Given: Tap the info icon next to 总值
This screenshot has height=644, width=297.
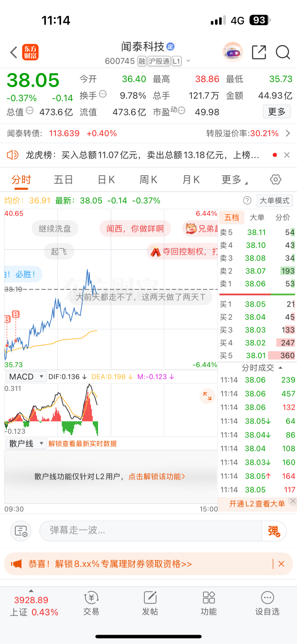Looking at the screenshot, I should (x=29, y=111).
